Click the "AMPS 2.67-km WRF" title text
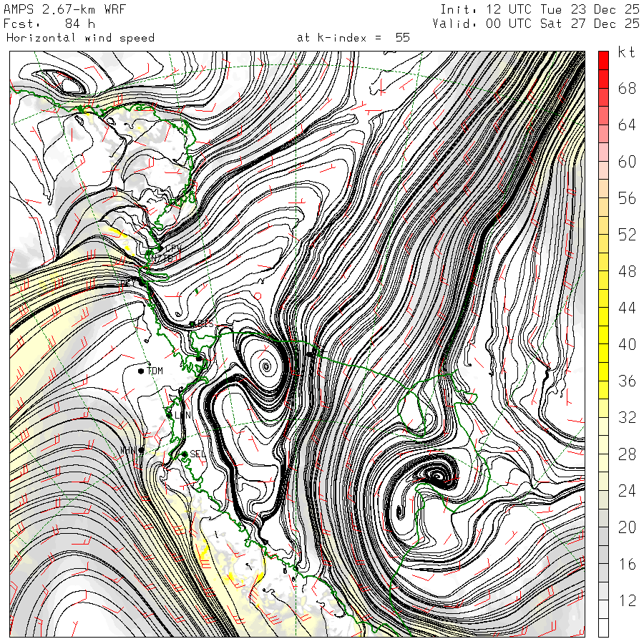644x644 pixels. [64, 9]
